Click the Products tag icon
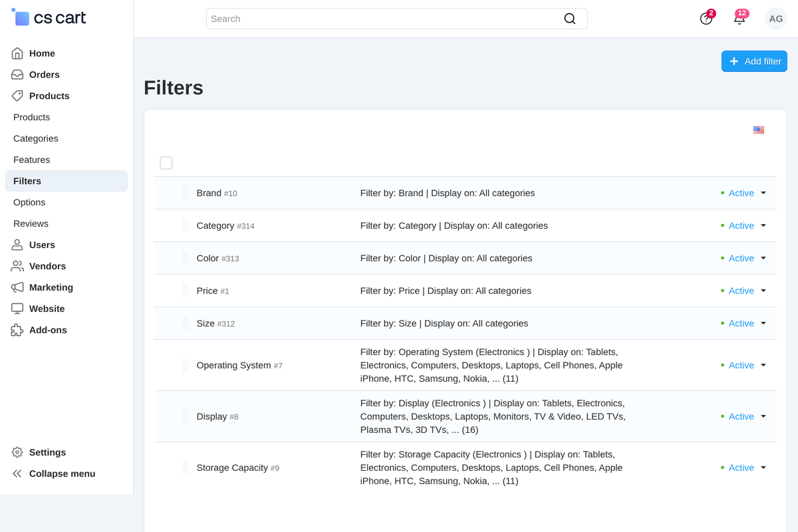 click(17, 96)
